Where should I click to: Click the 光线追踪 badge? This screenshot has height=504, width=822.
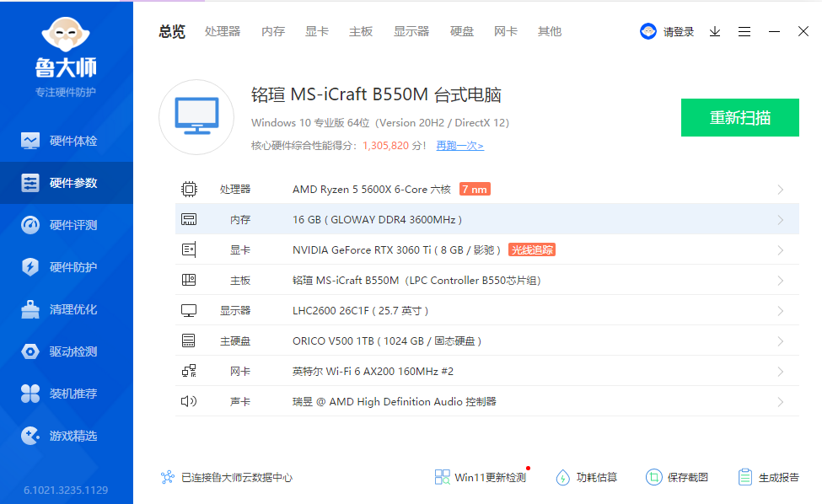pos(532,250)
